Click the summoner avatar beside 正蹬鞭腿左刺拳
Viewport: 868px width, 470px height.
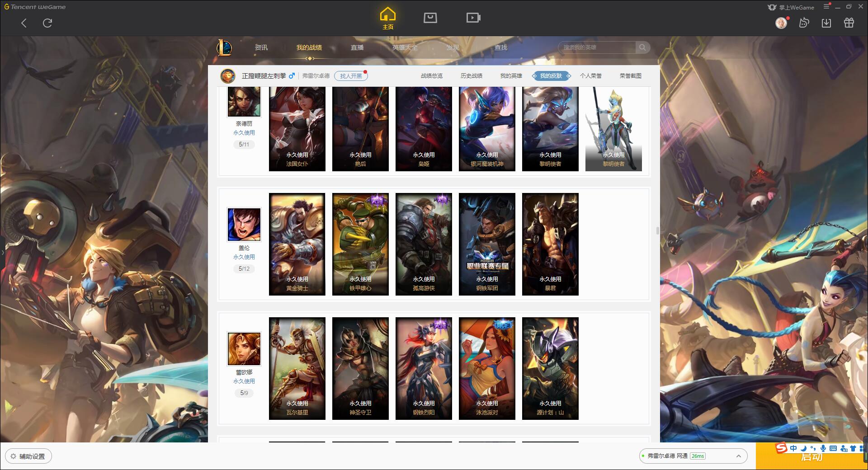coord(228,76)
